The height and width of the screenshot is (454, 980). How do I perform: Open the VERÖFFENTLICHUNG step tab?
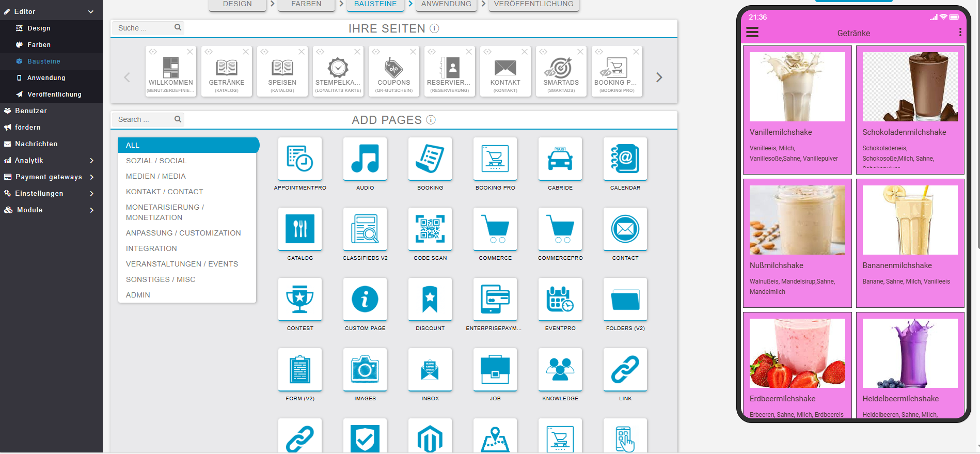click(x=533, y=4)
